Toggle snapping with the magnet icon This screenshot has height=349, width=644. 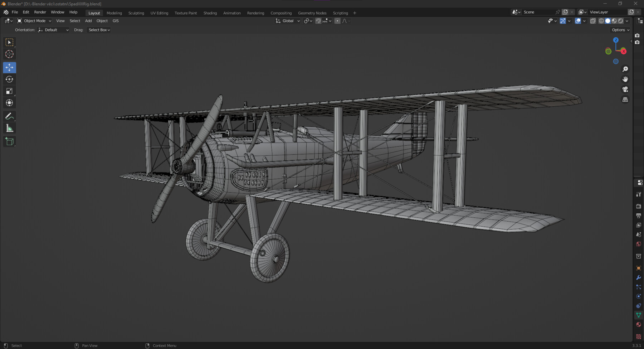coord(318,21)
